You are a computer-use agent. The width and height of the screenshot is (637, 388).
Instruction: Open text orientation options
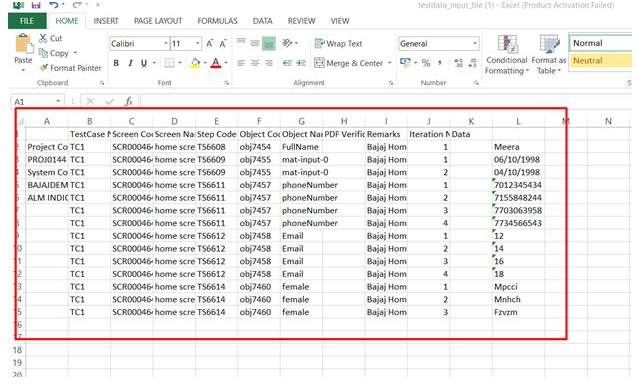pos(290,43)
